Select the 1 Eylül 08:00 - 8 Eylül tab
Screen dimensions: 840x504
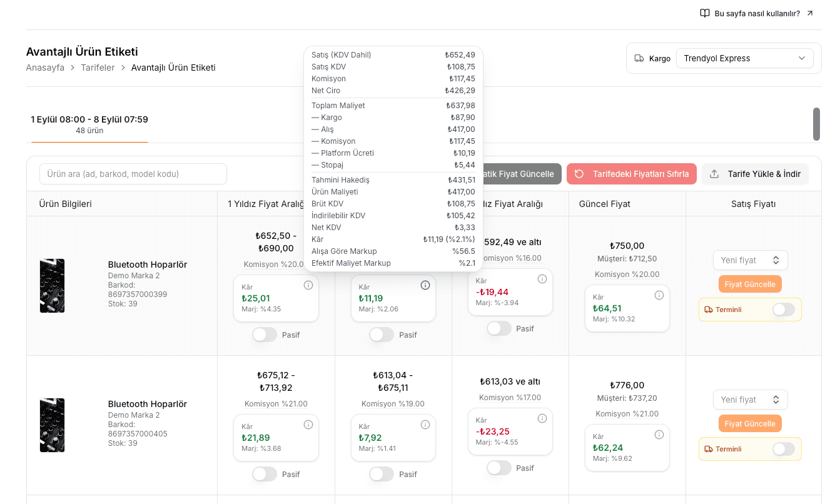pyautogui.click(x=89, y=124)
